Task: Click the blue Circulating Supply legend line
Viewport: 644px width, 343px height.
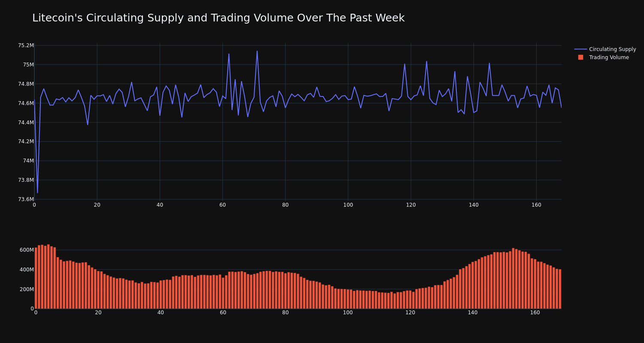Action: click(x=580, y=49)
